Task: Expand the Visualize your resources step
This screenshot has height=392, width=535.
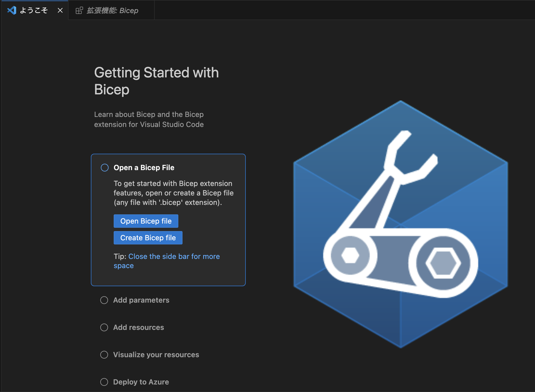Action: coord(156,355)
